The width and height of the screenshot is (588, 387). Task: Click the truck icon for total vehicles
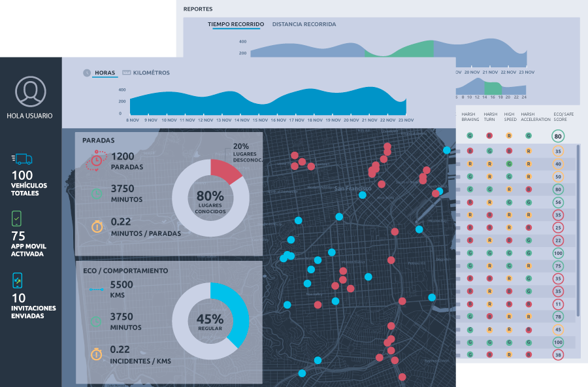pyautogui.click(x=22, y=159)
